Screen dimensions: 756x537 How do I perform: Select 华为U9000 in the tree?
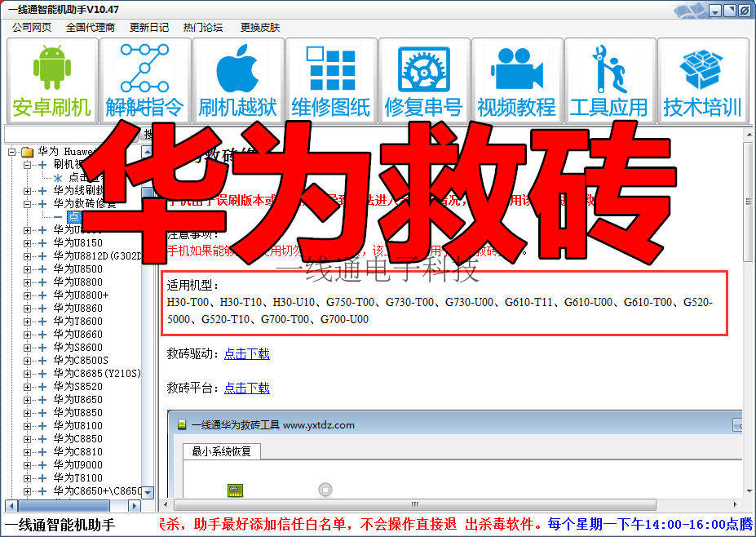tap(77, 464)
